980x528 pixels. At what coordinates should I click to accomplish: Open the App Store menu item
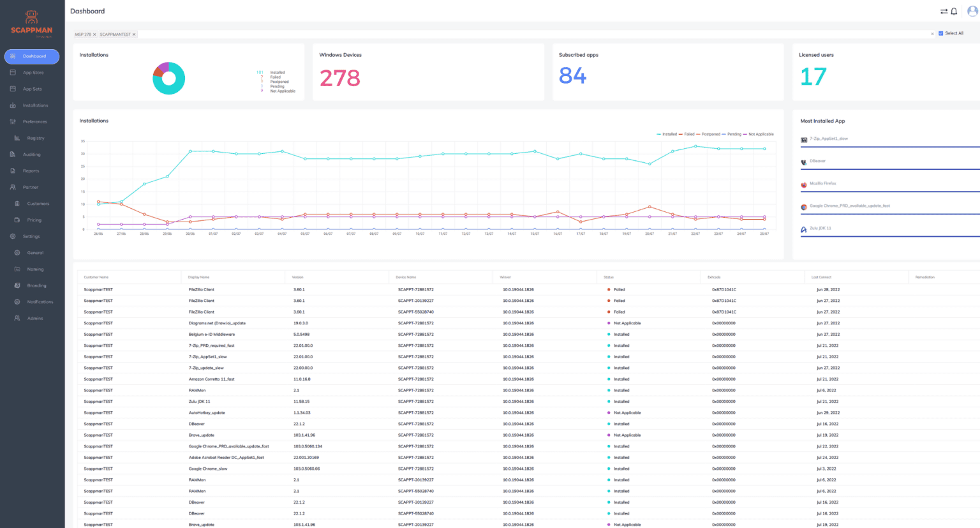click(x=33, y=73)
